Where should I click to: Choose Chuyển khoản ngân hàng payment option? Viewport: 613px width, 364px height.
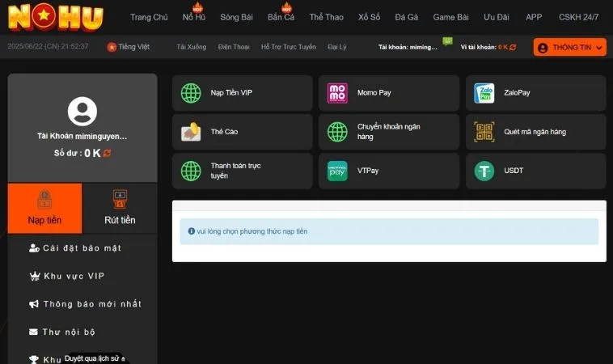pyautogui.click(x=388, y=132)
